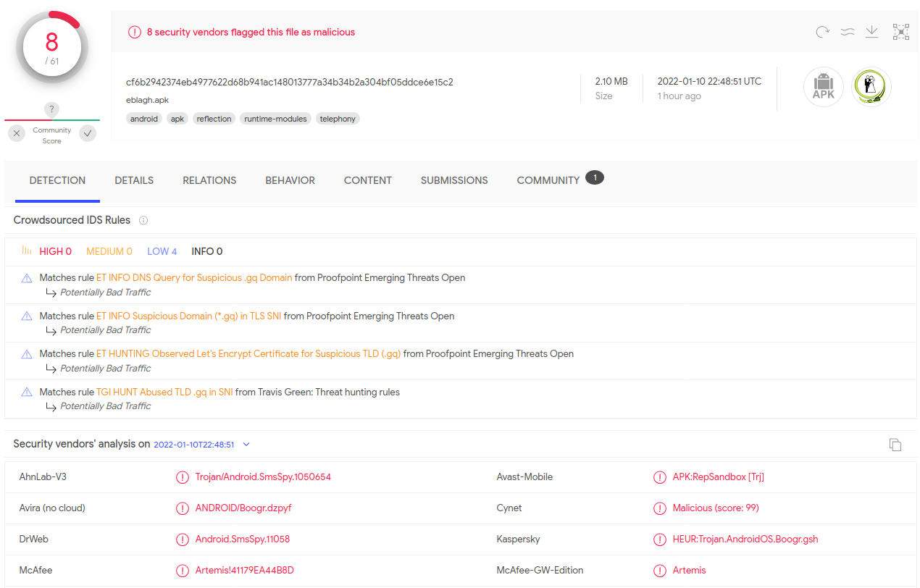Click the reflection tag
Screen dimensions: 920x588
214,119
